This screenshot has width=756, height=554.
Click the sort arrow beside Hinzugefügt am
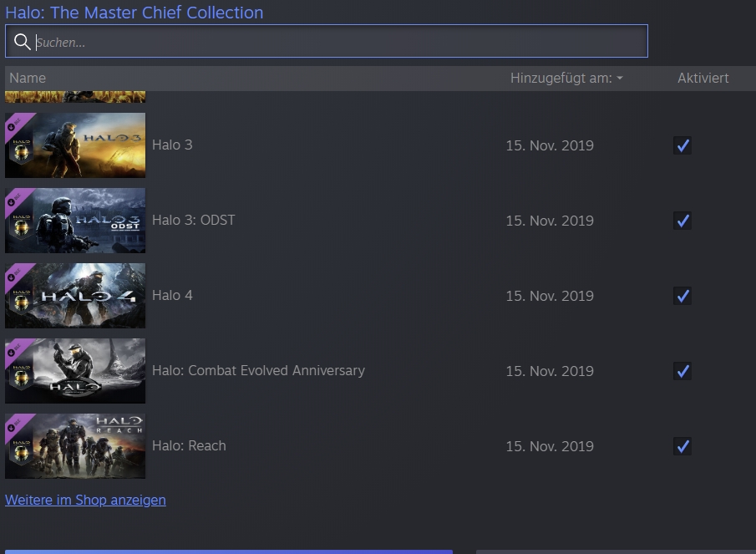620,78
